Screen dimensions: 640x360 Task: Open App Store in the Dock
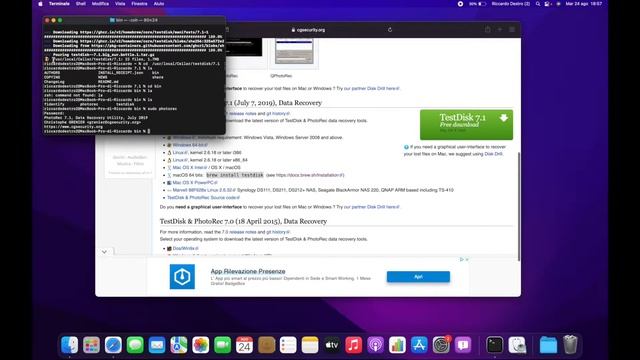pos(419,345)
